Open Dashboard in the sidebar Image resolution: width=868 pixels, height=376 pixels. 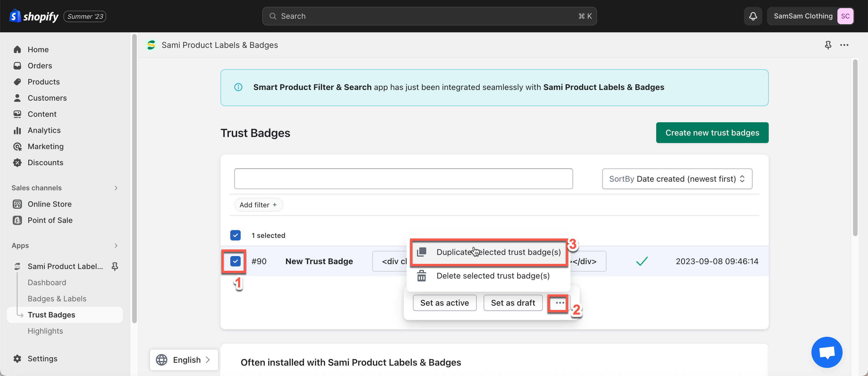[47, 282]
